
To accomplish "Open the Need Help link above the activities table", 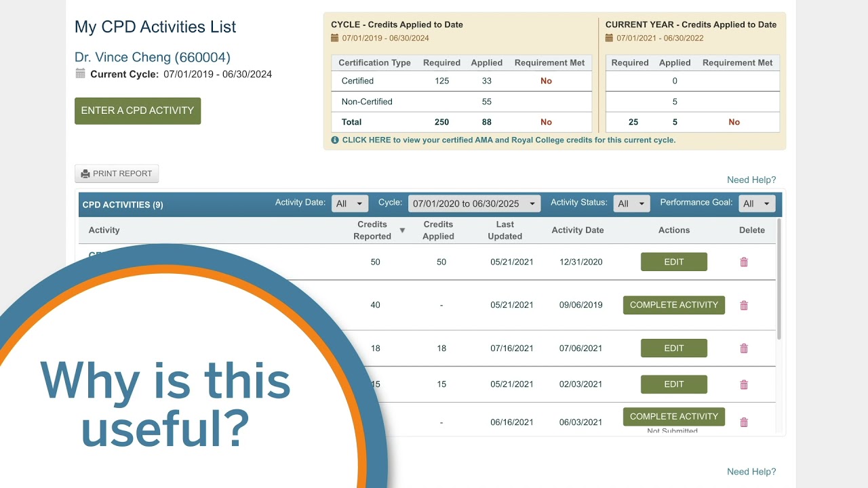I will coord(751,180).
